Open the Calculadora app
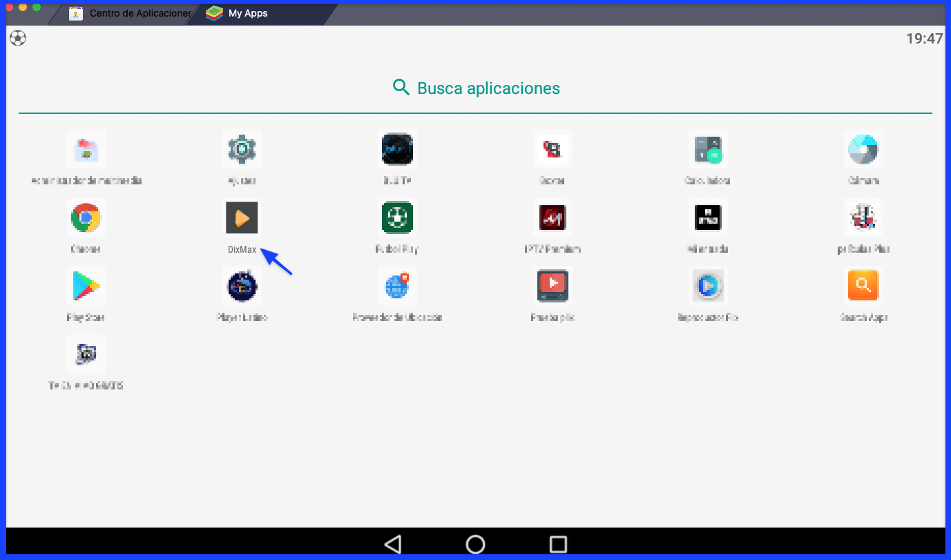The height and width of the screenshot is (560, 951). [x=708, y=149]
